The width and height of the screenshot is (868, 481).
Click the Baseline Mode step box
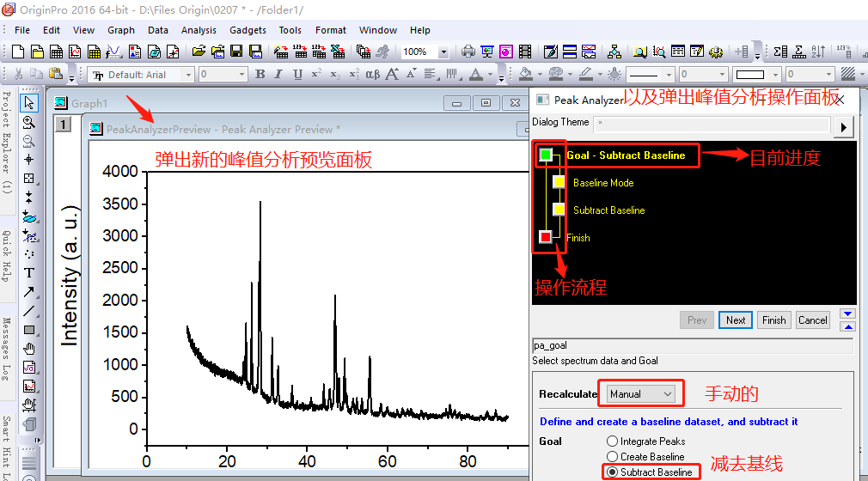559,182
